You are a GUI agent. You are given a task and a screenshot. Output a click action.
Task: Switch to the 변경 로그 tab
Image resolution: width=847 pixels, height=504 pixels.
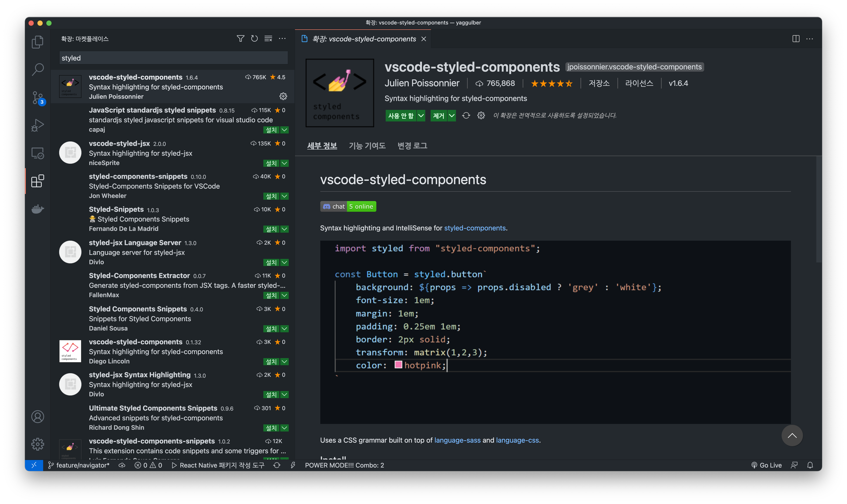click(412, 146)
